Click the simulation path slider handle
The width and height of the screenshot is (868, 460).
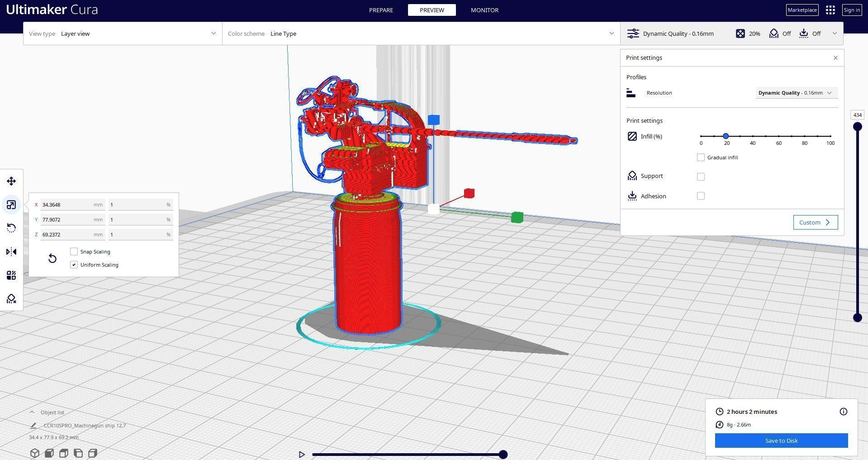click(x=503, y=455)
